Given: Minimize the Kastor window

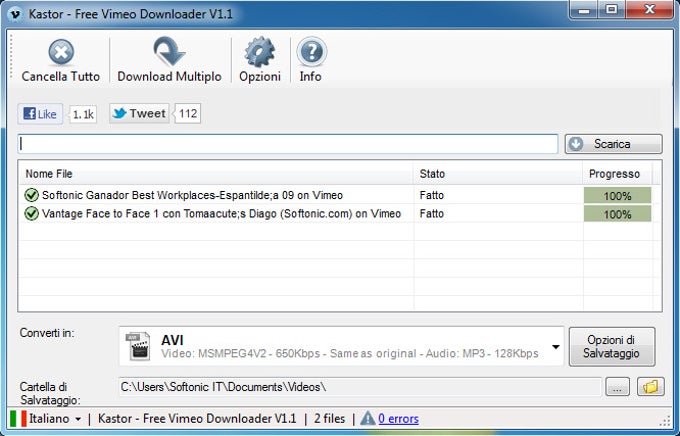Looking at the screenshot, I should click(x=584, y=10).
